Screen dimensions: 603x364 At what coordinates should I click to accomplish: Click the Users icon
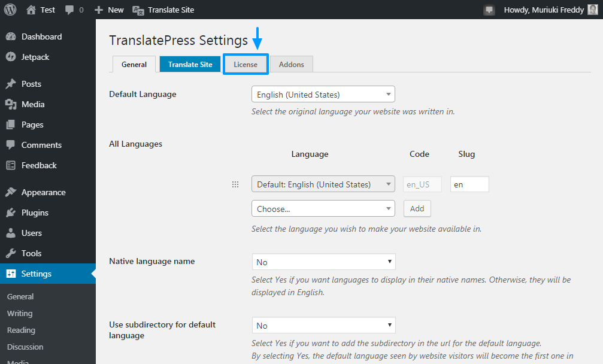(x=11, y=233)
